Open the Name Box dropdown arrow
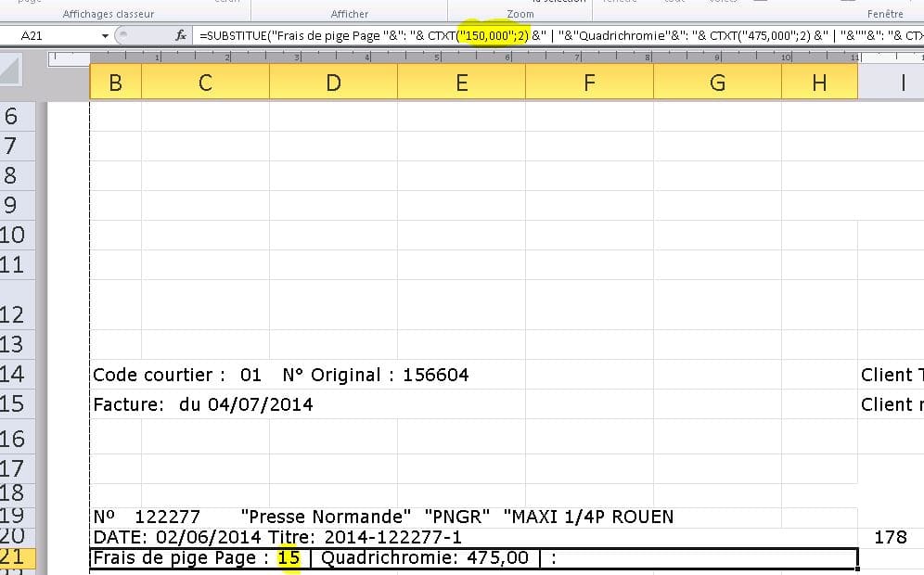The height and width of the screenshot is (575, 924). (x=108, y=36)
